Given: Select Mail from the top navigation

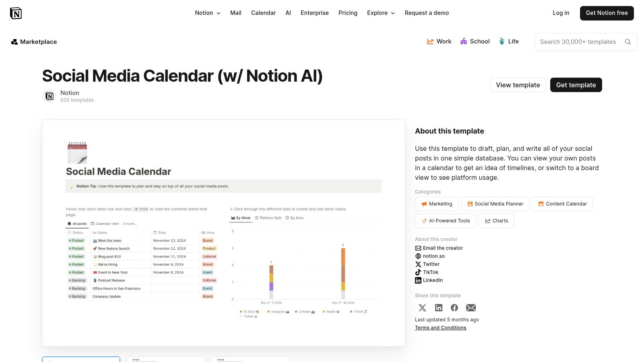Looking at the screenshot, I should pos(235,13).
